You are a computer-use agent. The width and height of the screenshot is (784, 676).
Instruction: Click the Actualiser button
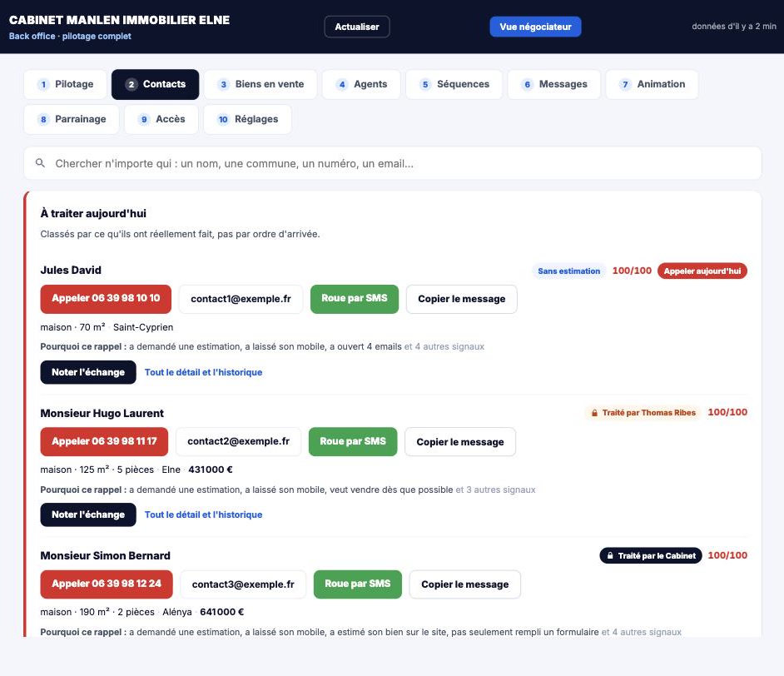click(x=357, y=27)
